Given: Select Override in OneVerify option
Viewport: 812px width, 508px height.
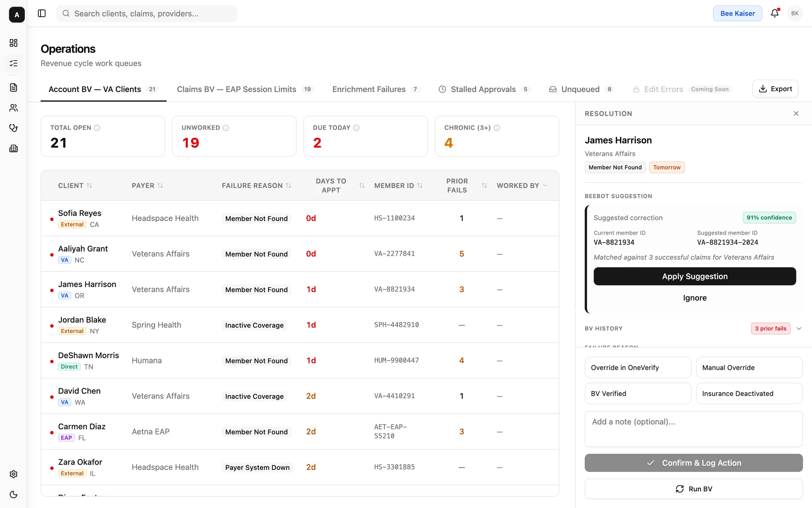Looking at the screenshot, I should (x=638, y=367).
